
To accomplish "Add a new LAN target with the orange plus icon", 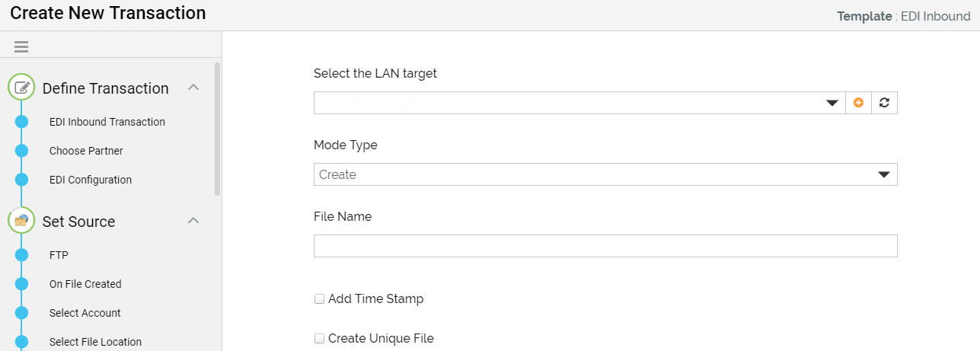I will [x=858, y=103].
